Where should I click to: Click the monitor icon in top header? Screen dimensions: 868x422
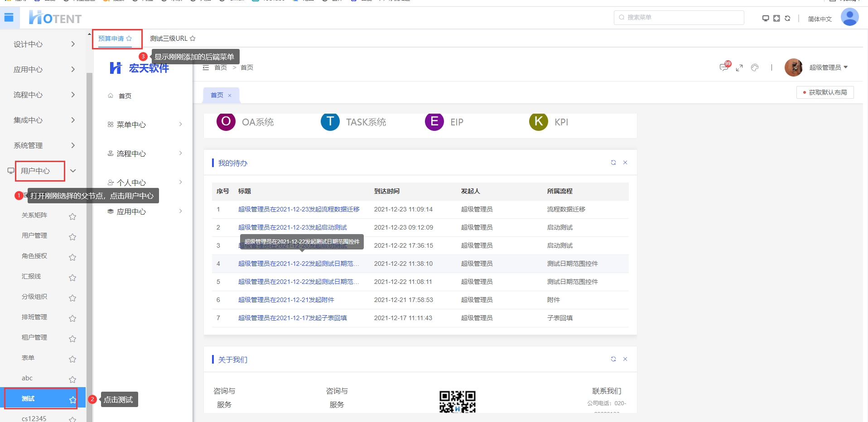tap(766, 18)
